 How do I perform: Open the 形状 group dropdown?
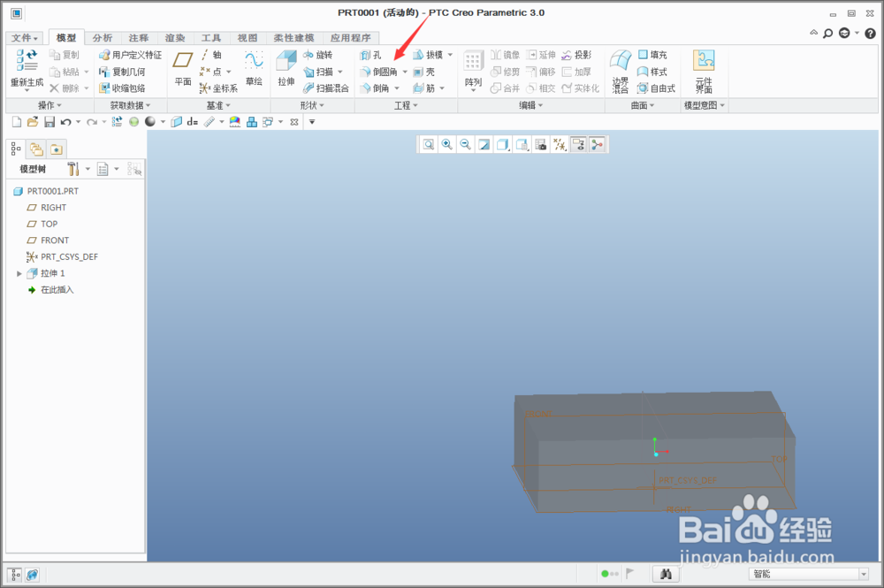tap(312, 105)
